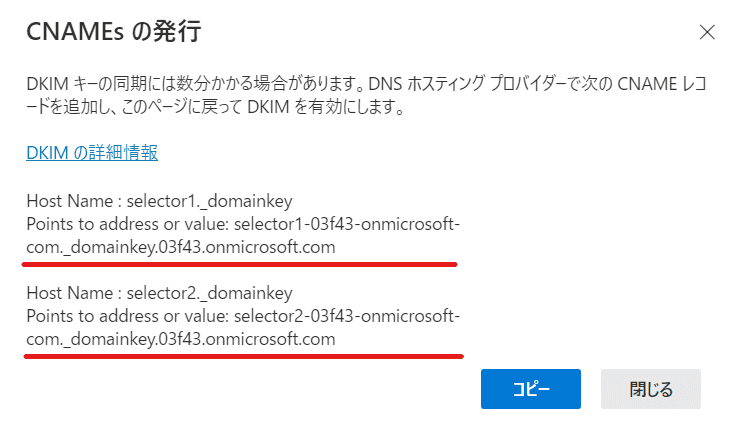The height and width of the screenshot is (425, 735).
Task: Click the 閉じる button
Action: click(x=650, y=389)
